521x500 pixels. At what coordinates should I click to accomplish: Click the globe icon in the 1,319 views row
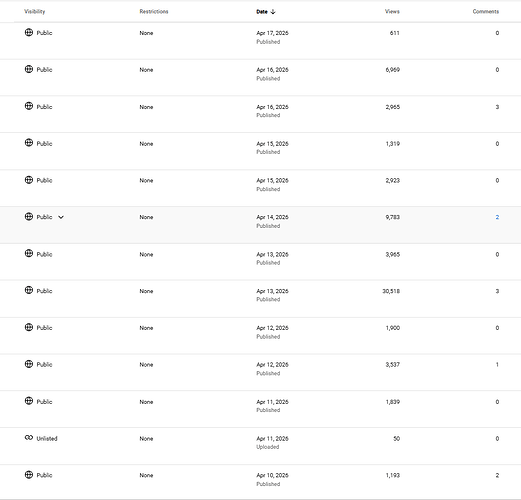(29, 143)
